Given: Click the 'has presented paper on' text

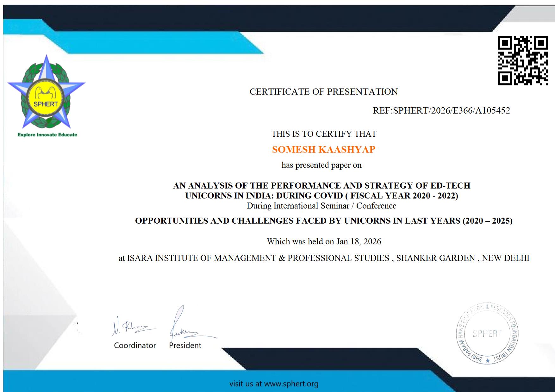Looking at the screenshot, I should pos(321,165).
